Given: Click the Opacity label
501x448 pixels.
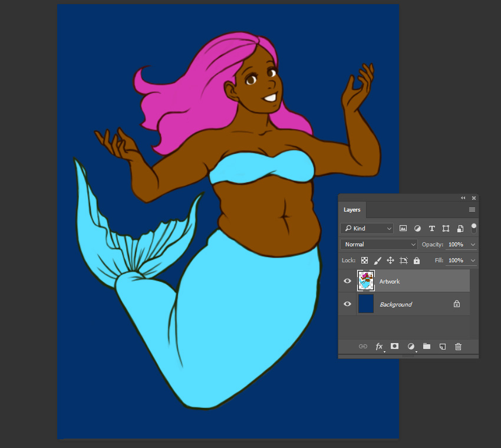Looking at the screenshot, I should click(x=432, y=245).
